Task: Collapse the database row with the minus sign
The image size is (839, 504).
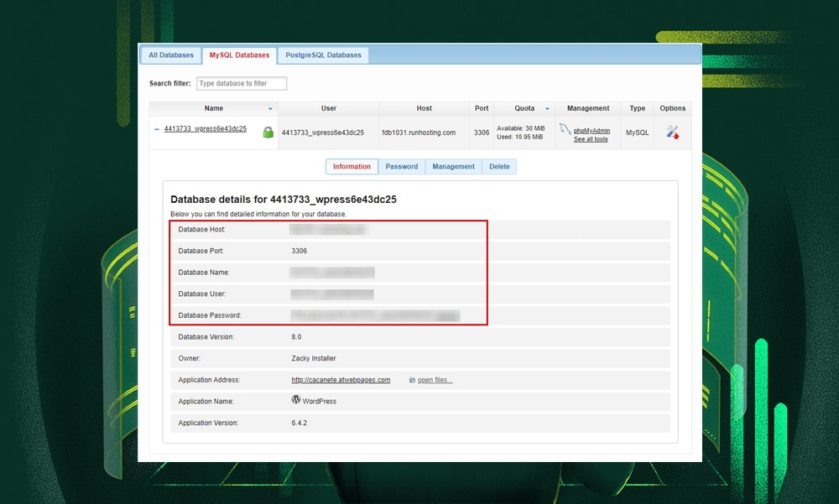Action: (156, 130)
